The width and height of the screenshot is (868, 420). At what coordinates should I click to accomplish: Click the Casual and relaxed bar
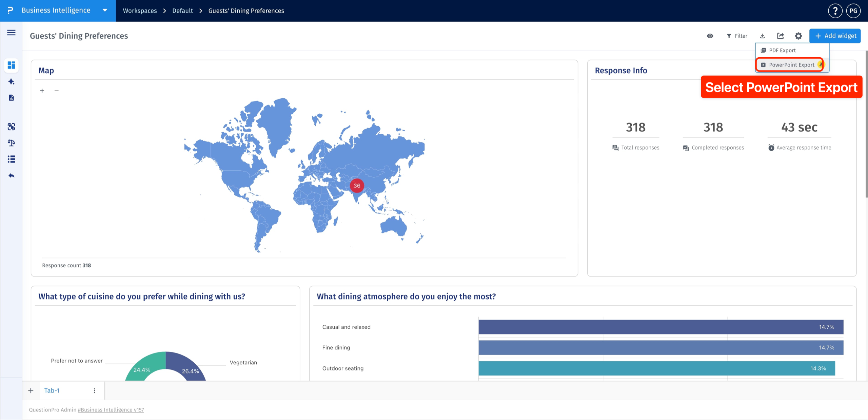coord(661,327)
